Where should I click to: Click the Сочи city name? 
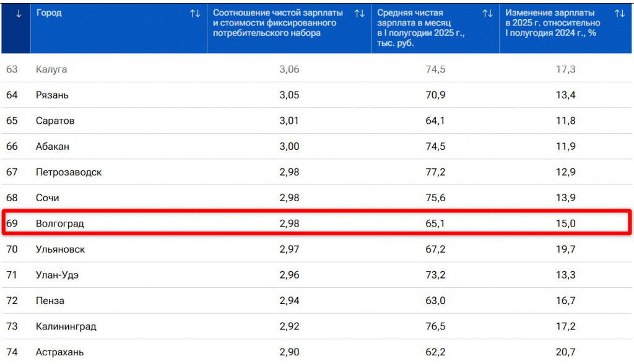tap(48, 197)
